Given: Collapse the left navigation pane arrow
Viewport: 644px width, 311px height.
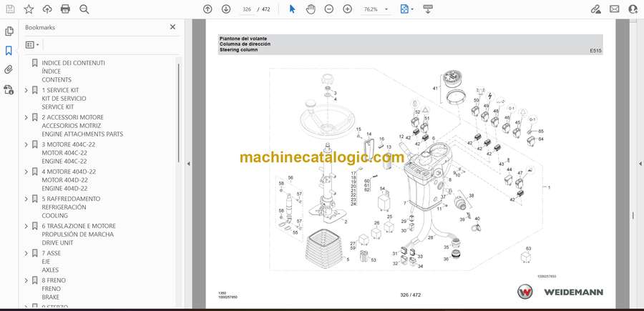Looking at the screenshot, I should (188, 164).
